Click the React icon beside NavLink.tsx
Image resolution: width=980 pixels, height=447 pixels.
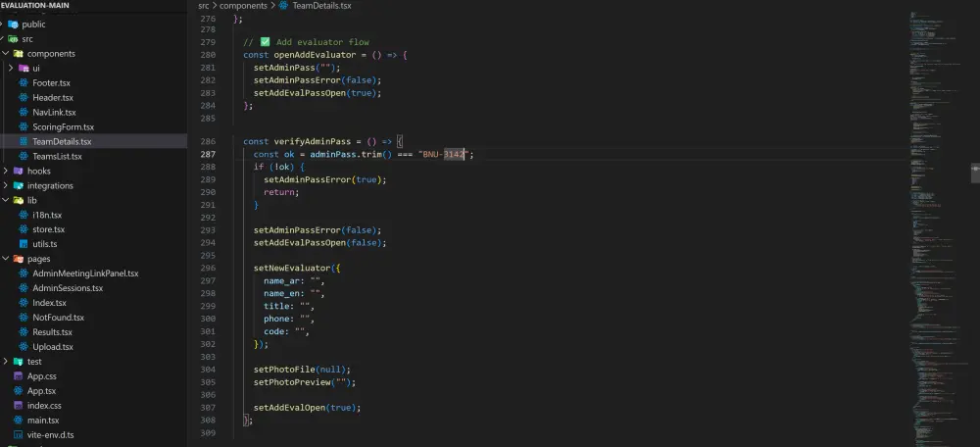[x=24, y=113]
